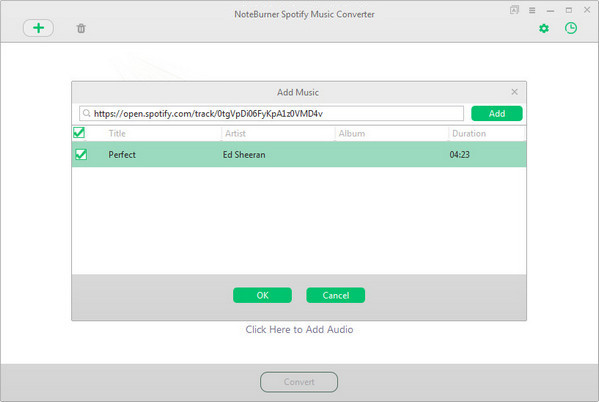Uncheck the Perfect track checkbox

(x=81, y=154)
